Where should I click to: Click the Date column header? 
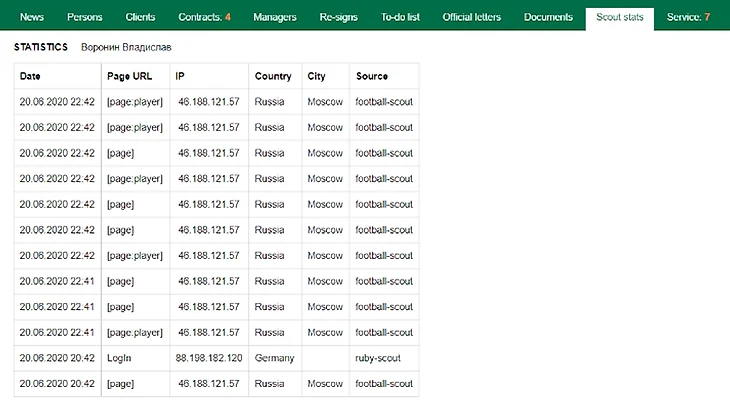tap(30, 77)
